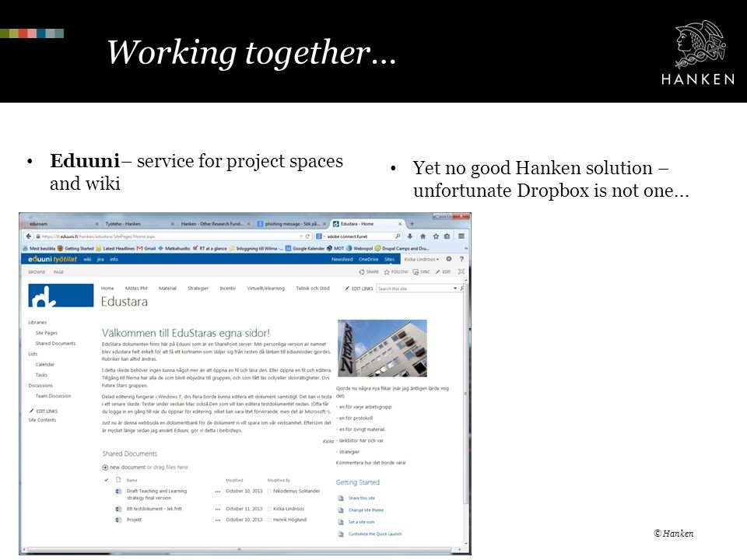
Task: Click the OneDrive link in header
Action: (368, 260)
